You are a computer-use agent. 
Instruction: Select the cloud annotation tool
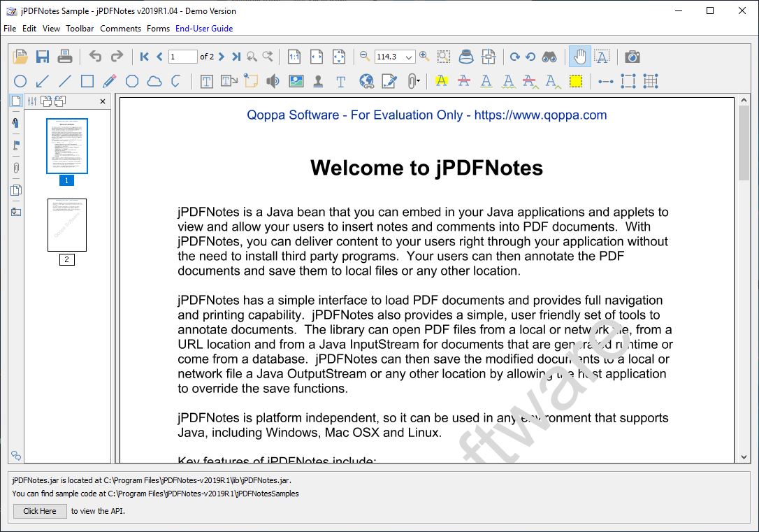click(x=154, y=81)
